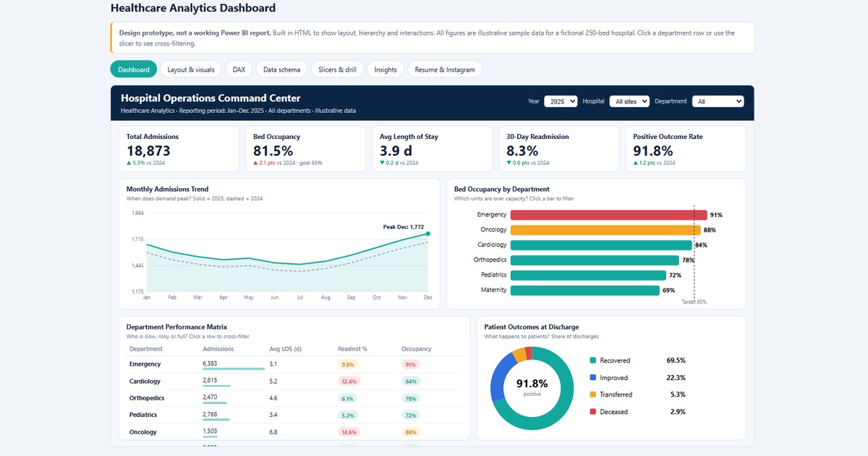Screen dimensions: 868x456
Task: Select the Positive Outcome Rate card
Action: point(686,149)
